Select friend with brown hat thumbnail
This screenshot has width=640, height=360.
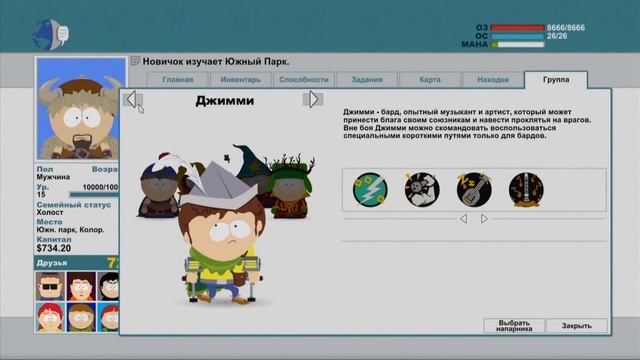coord(81,317)
